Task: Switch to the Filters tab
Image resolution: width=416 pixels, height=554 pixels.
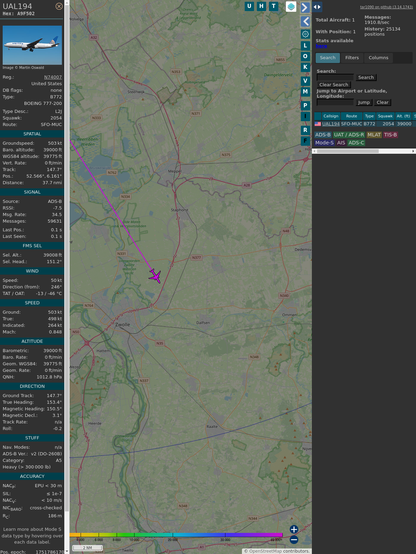Action: [x=352, y=58]
